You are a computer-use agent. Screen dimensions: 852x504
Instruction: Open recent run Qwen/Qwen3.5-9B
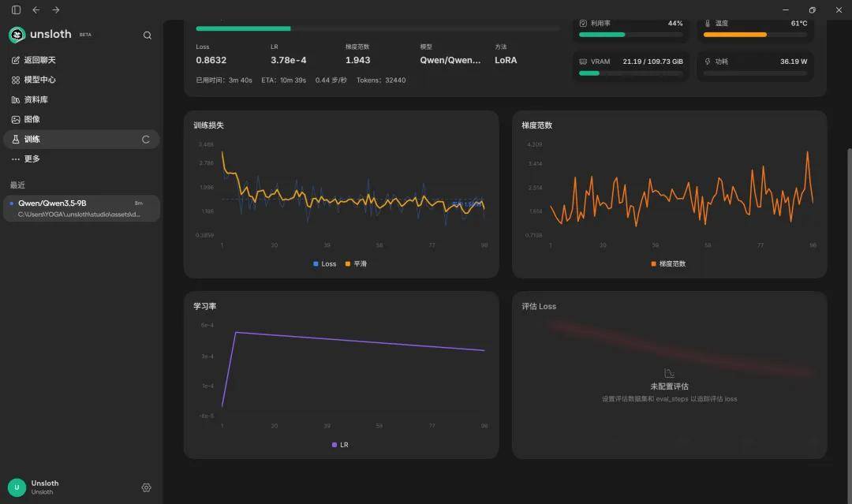pos(81,208)
